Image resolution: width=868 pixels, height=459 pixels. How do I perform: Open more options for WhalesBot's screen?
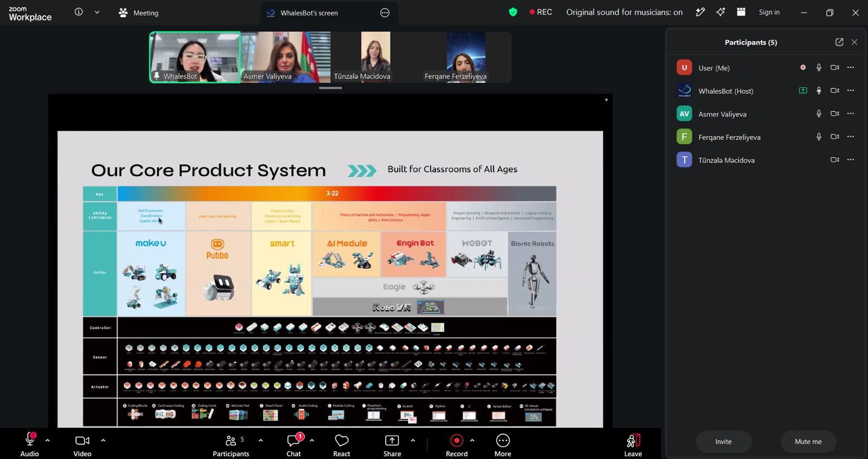(x=385, y=13)
